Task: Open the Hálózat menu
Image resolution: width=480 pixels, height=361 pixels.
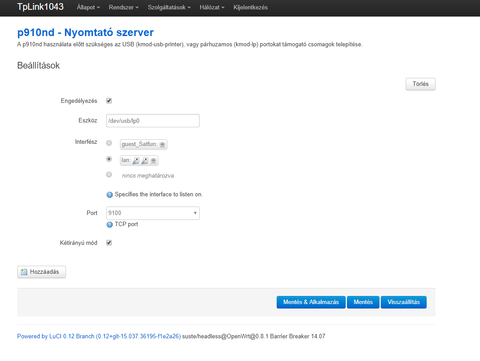Action: 212,7
